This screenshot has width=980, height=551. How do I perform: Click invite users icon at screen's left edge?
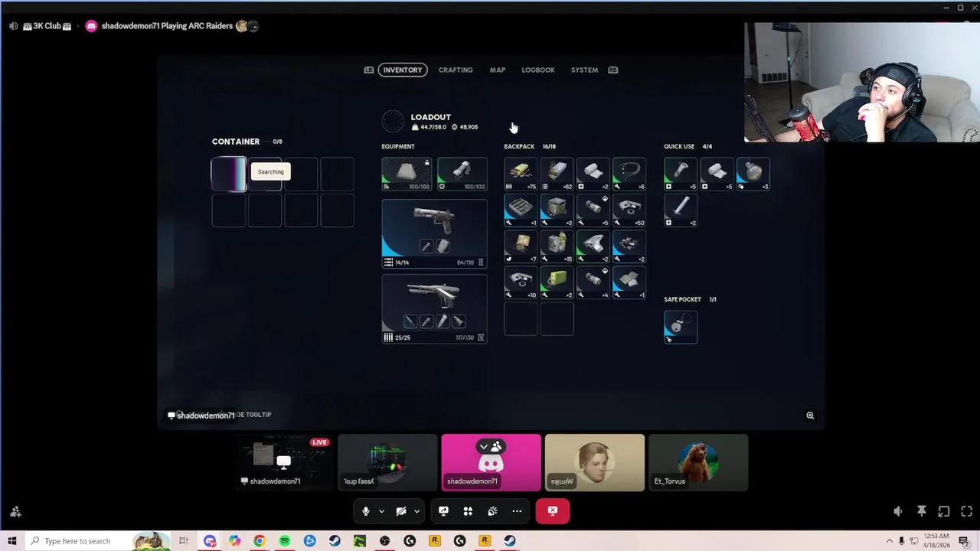pyautogui.click(x=15, y=512)
